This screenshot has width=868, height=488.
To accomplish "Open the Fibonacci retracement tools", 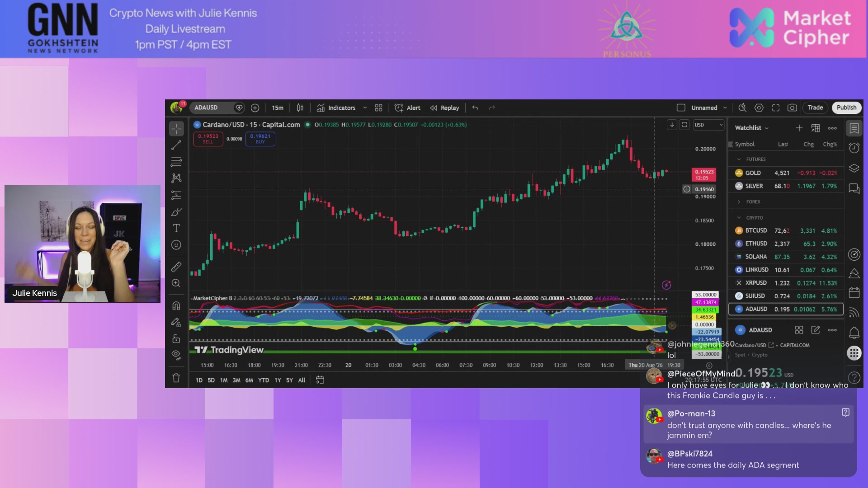I will coord(176,162).
